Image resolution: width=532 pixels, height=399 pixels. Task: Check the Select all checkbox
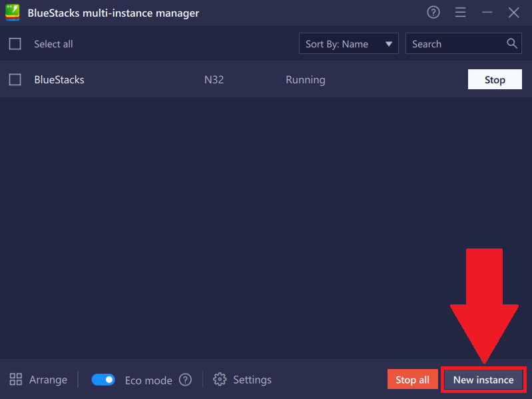(15, 44)
